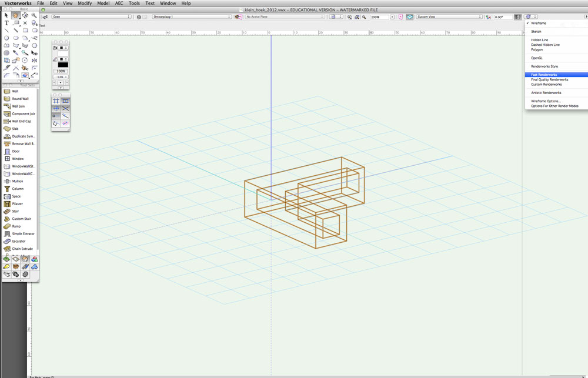Select the Eyedropper tool
This screenshot has width=588, height=378.
pos(15,53)
